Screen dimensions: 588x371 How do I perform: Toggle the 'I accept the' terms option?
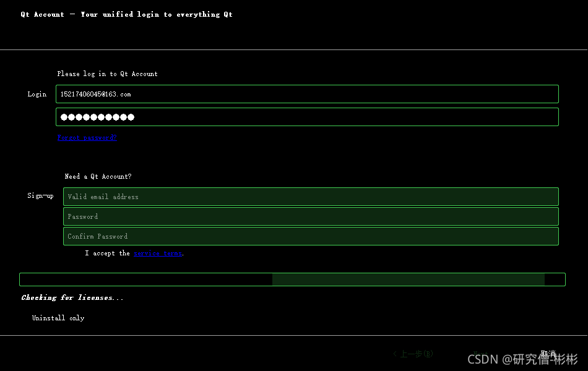[107, 254]
